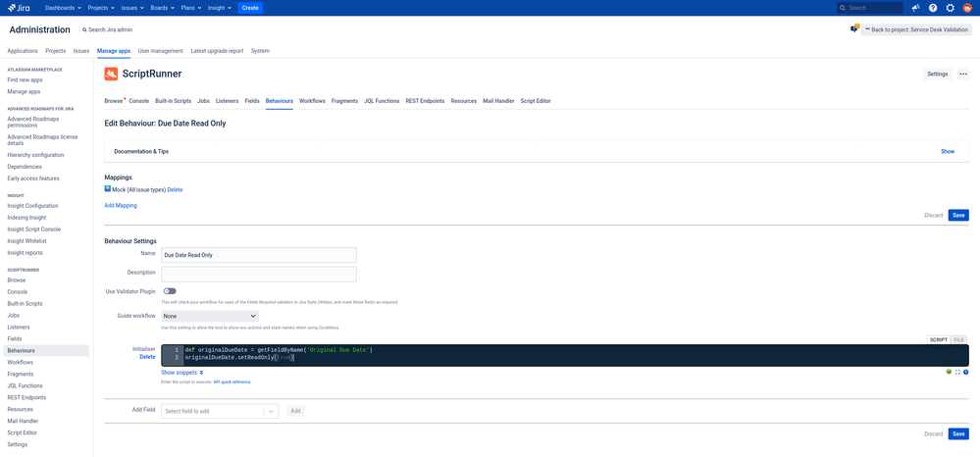Open the Select field to add dropdown

pos(220,411)
